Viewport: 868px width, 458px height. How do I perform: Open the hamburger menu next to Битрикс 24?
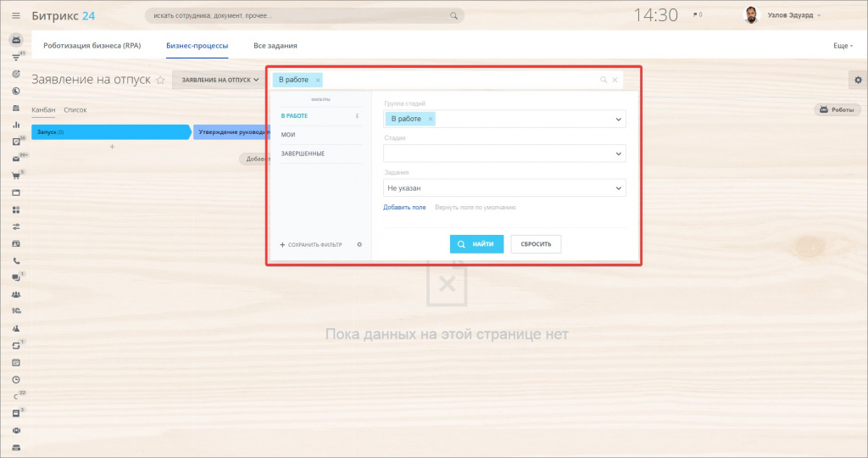[x=15, y=15]
